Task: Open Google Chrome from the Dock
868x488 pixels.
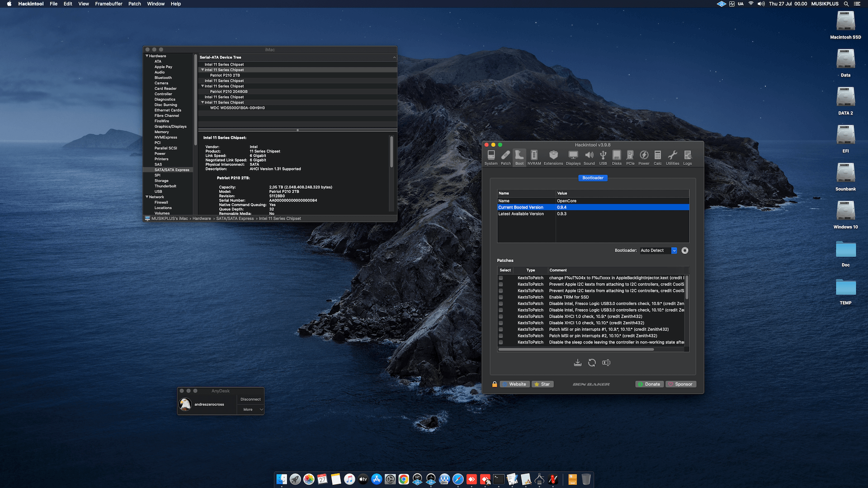Action: point(404,479)
